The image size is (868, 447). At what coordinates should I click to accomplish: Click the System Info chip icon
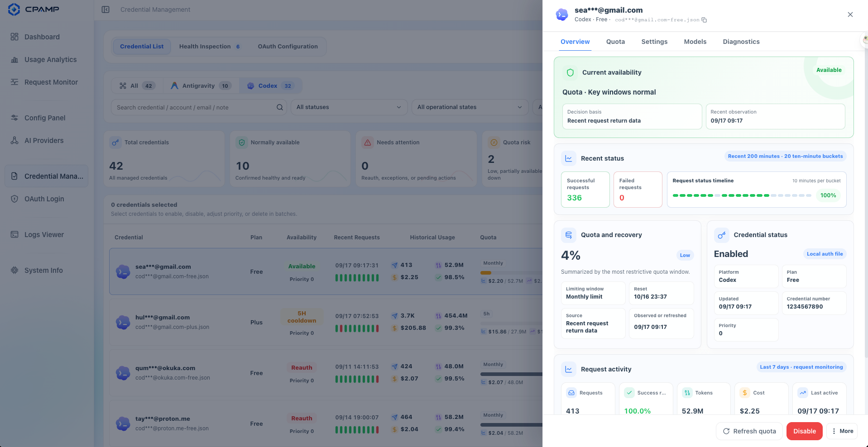[14, 270]
